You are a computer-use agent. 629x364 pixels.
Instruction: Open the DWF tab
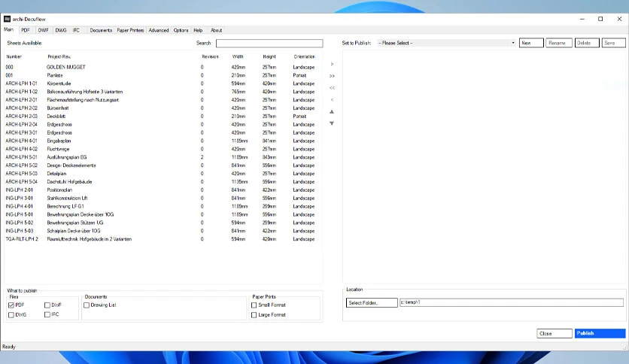pyautogui.click(x=44, y=30)
